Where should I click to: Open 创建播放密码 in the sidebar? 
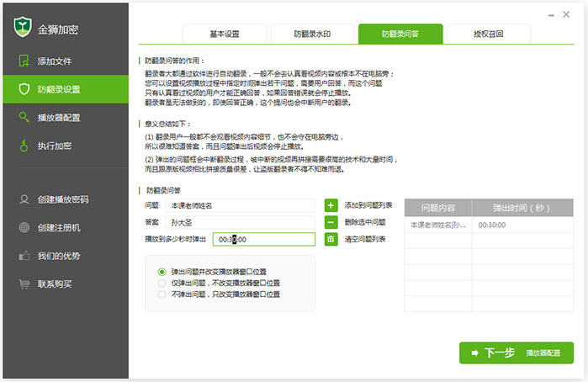click(66, 199)
